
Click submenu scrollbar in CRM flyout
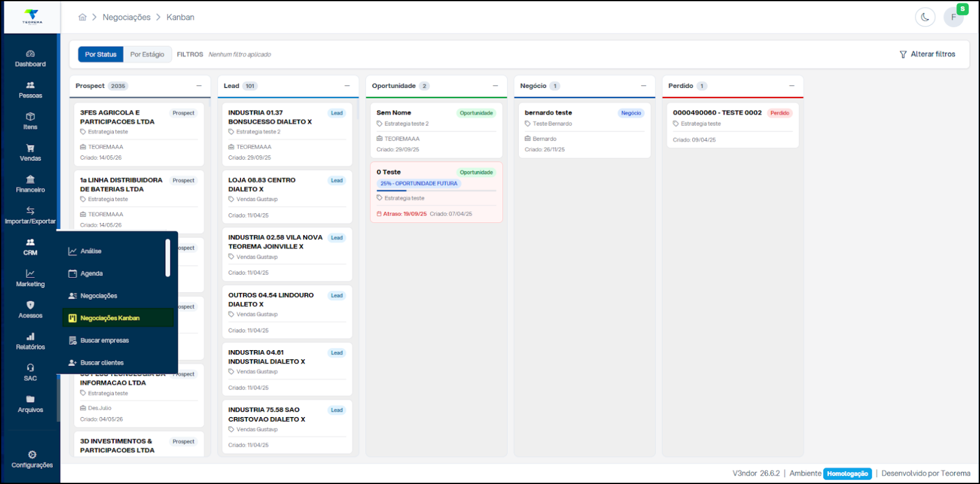(168, 258)
